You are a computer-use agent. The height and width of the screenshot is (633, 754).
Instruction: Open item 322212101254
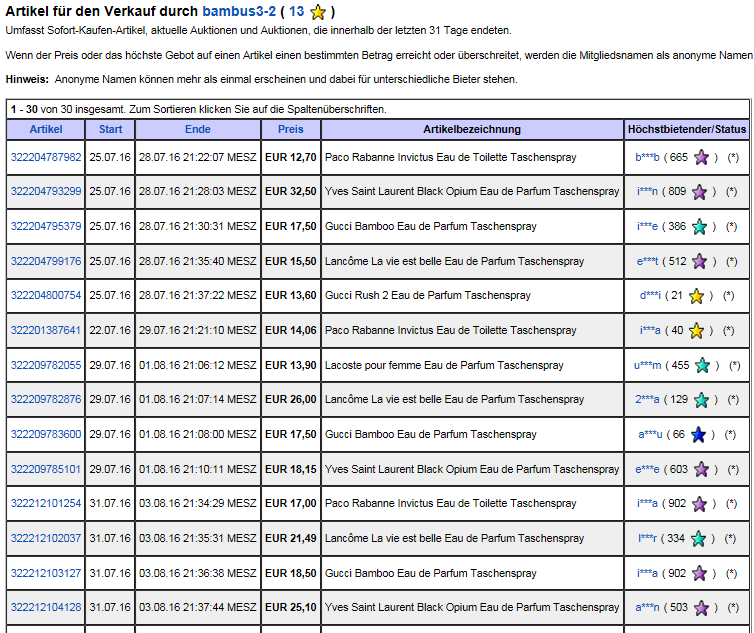pyautogui.click(x=46, y=504)
